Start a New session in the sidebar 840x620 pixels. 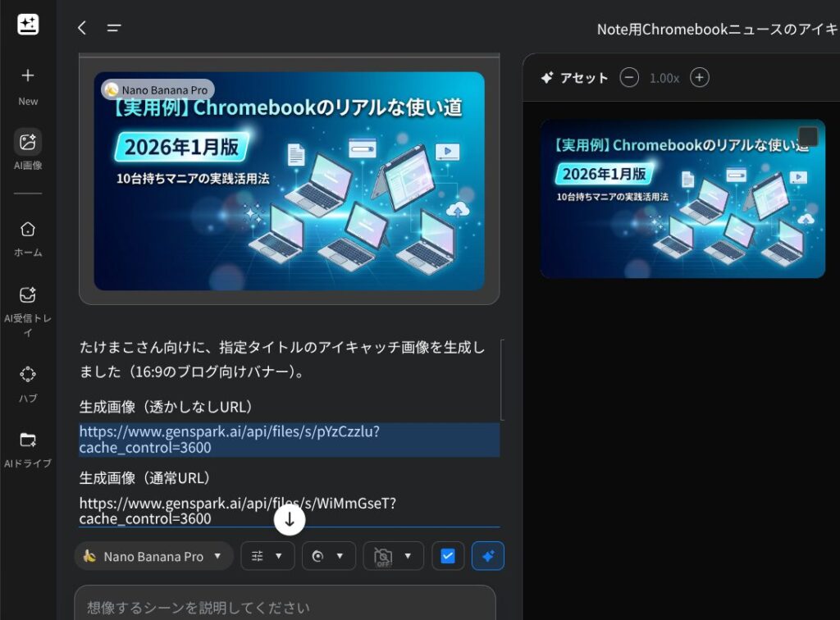pyautogui.click(x=28, y=85)
